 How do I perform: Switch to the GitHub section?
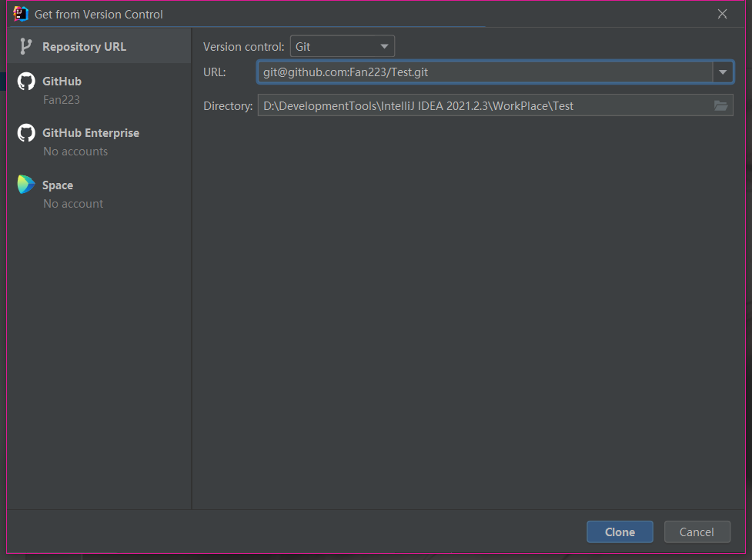(99, 90)
